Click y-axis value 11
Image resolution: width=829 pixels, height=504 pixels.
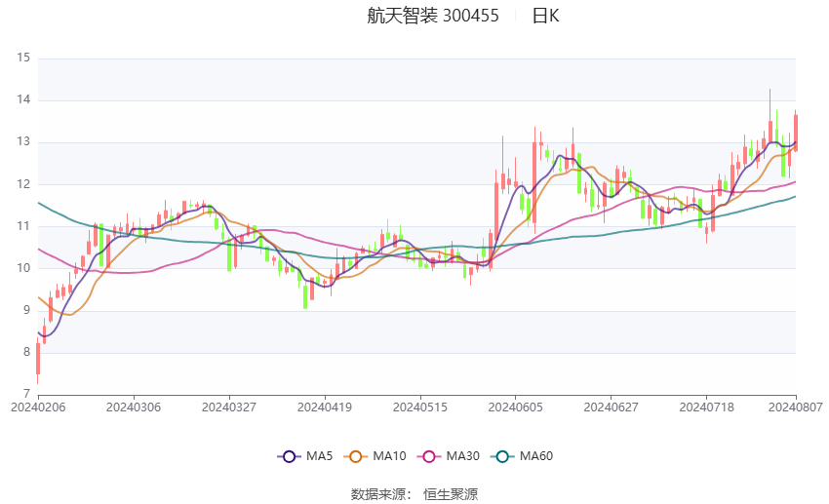click(x=23, y=226)
